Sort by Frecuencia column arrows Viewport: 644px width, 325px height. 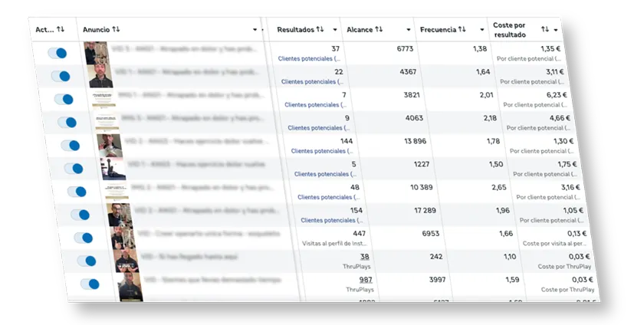(462, 29)
